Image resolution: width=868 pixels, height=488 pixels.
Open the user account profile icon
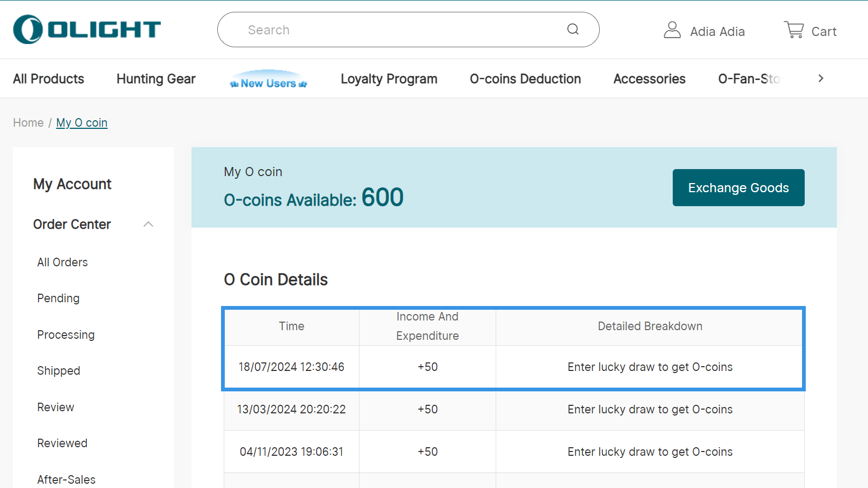672,30
